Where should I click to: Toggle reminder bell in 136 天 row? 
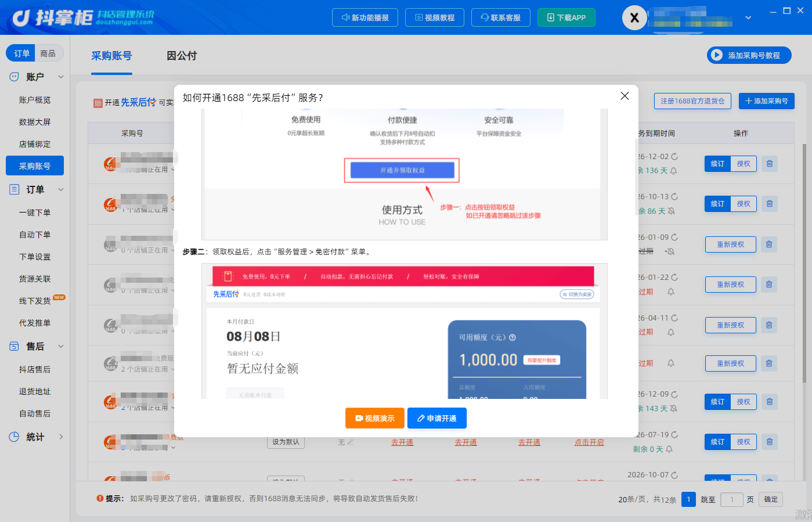pyautogui.click(x=673, y=171)
